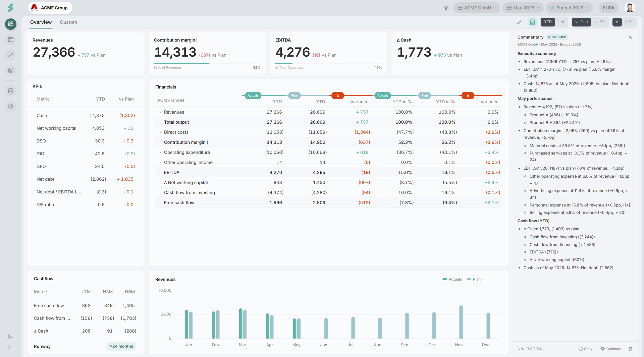Screen dimensions: 644x357
Task: Select the Net debt KPI row
Action: point(86,179)
